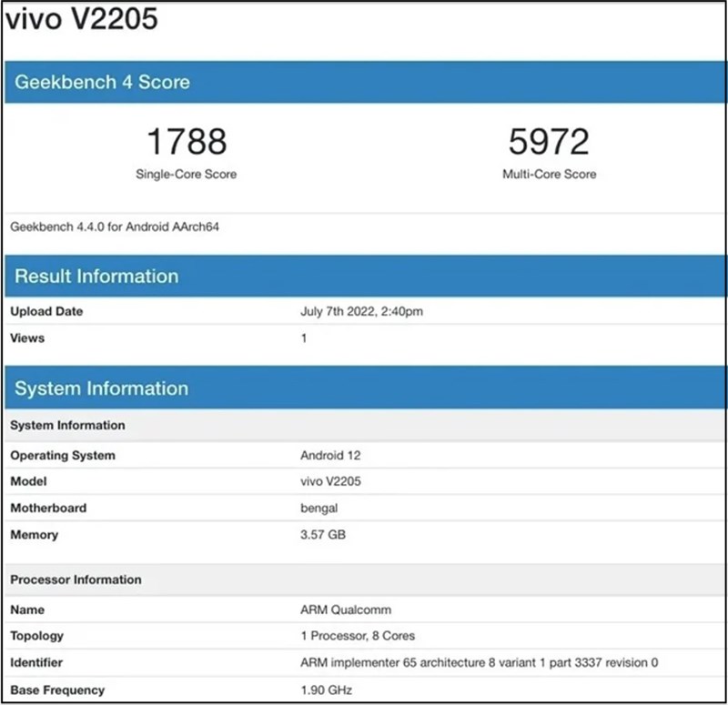Click the Views row label

27,337
